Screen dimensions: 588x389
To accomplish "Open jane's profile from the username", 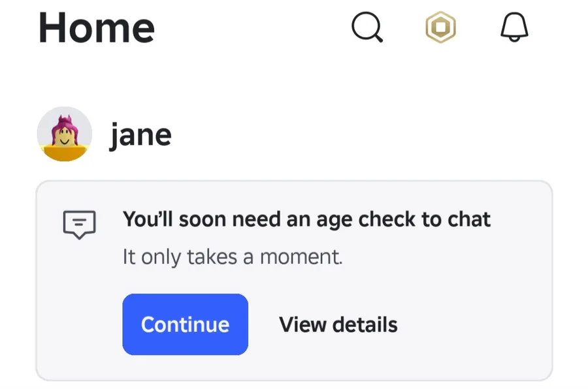I will tap(140, 135).
